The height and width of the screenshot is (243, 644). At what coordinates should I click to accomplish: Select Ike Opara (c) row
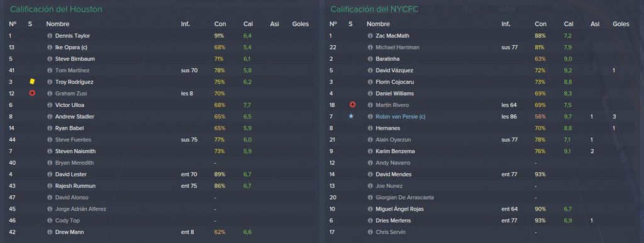pyautogui.click(x=160, y=48)
